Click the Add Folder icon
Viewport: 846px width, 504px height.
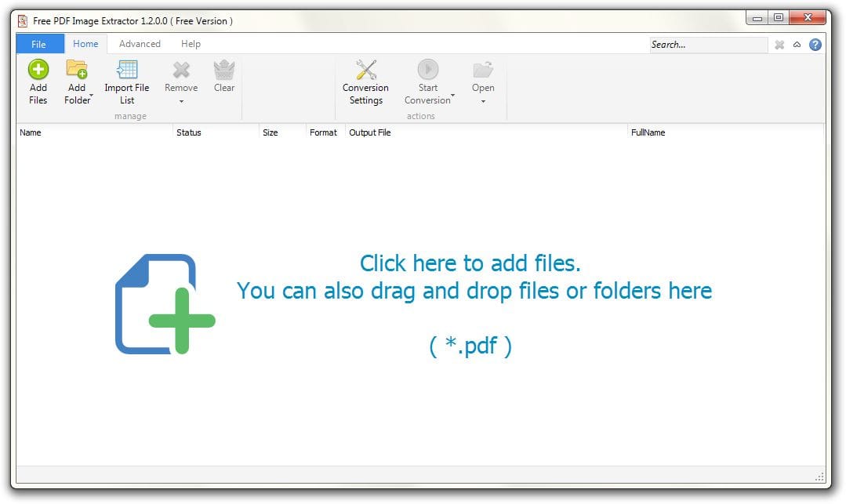pyautogui.click(x=77, y=70)
